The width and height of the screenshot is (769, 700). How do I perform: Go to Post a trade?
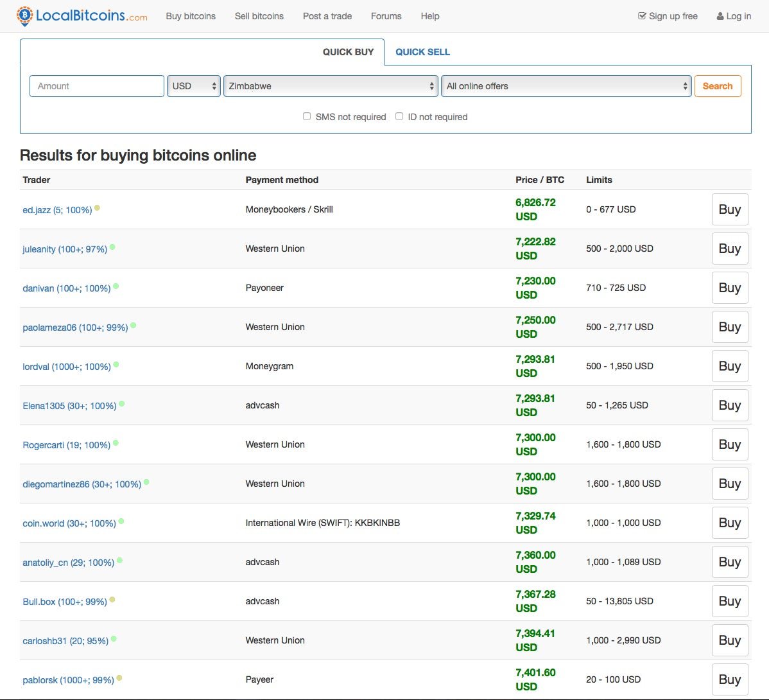(327, 16)
